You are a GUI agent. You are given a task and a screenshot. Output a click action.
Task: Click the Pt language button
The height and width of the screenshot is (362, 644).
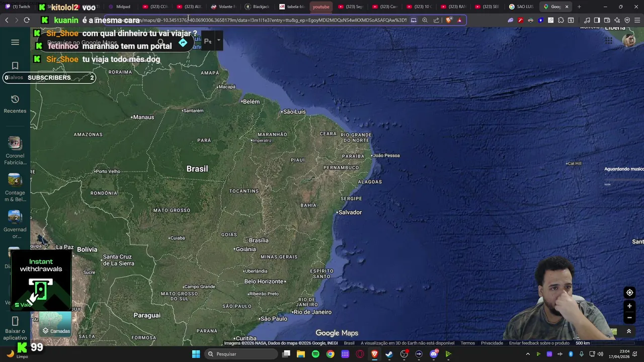208,41
